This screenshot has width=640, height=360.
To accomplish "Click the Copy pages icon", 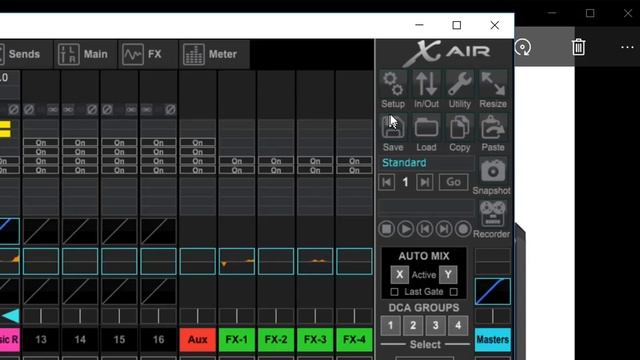I will (460, 128).
